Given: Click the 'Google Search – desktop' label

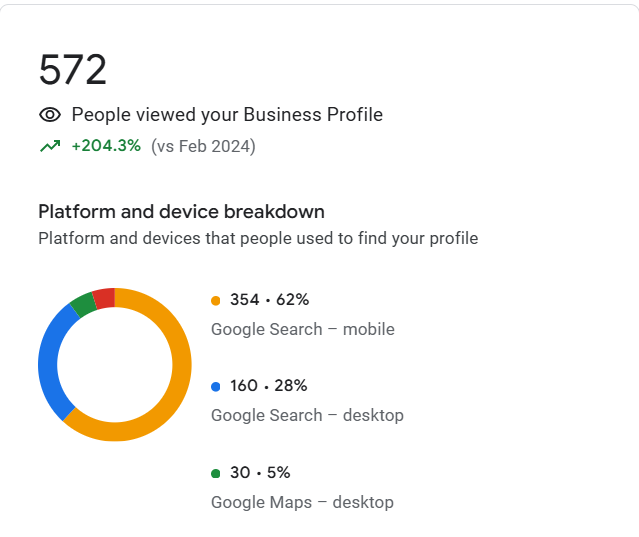Looking at the screenshot, I should (307, 415).
